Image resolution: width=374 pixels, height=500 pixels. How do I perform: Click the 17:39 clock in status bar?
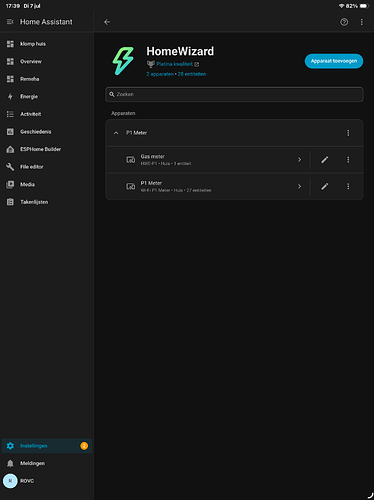(x=12, y=6)
